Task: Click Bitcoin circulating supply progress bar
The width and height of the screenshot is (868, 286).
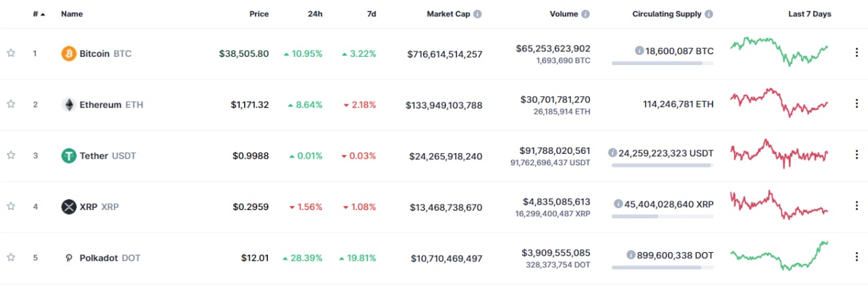Action: 663,63
